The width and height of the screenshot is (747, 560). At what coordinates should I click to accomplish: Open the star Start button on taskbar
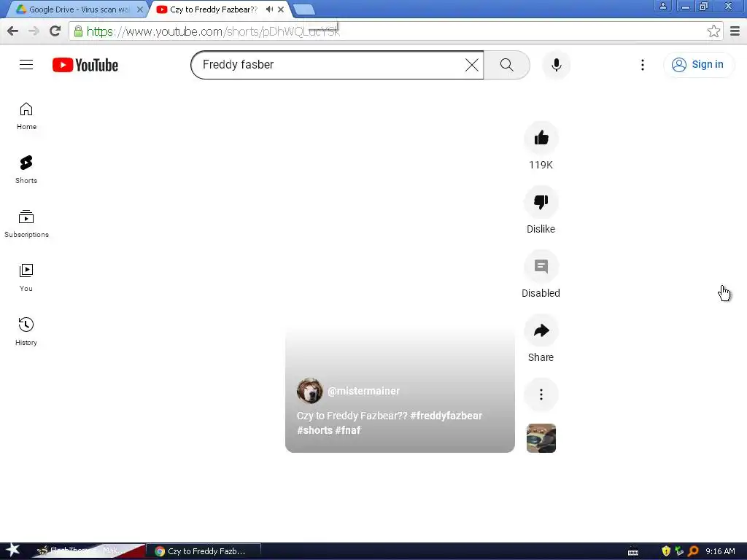[12, 551]
